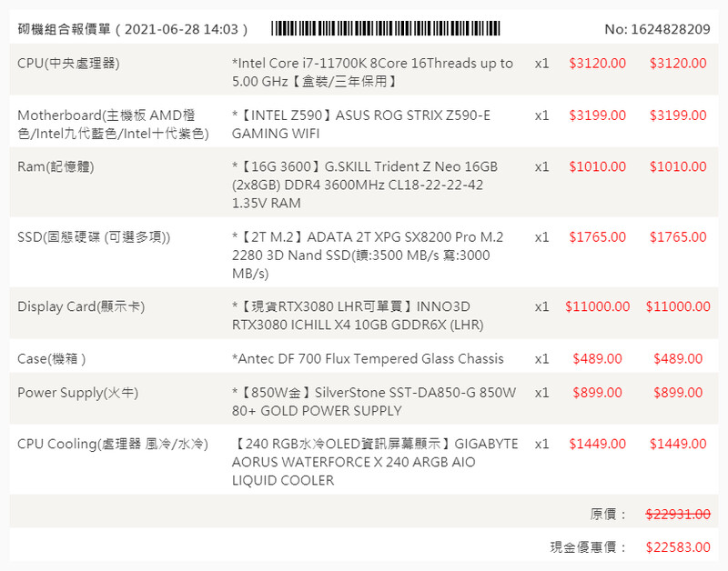
Task: Select the CPU(中央處理器) row label
Action: (68, 64)
